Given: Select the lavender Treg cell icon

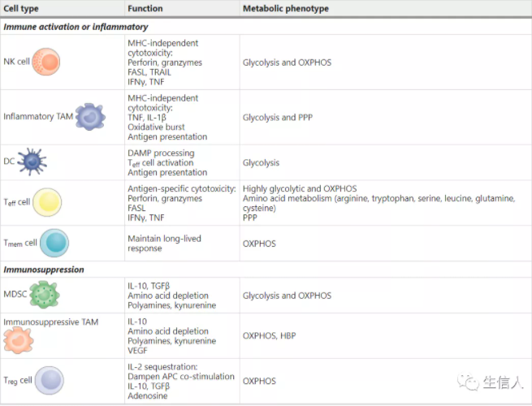Looking at the screenshot, I should click(x=49, y=380).
